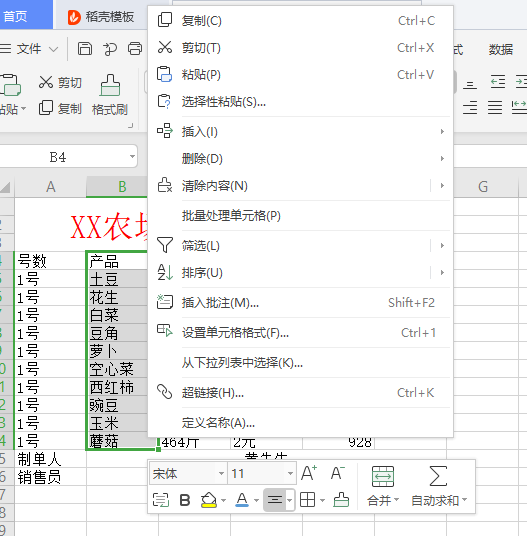This screenshot has height=536, width=527.
Task: Click the paste clipboard icon in context menu
Action: (x=164, y=74)
